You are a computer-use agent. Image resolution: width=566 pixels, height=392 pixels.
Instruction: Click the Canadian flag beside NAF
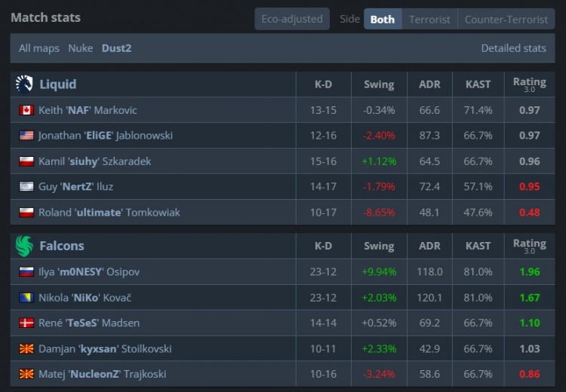point(26,110)
